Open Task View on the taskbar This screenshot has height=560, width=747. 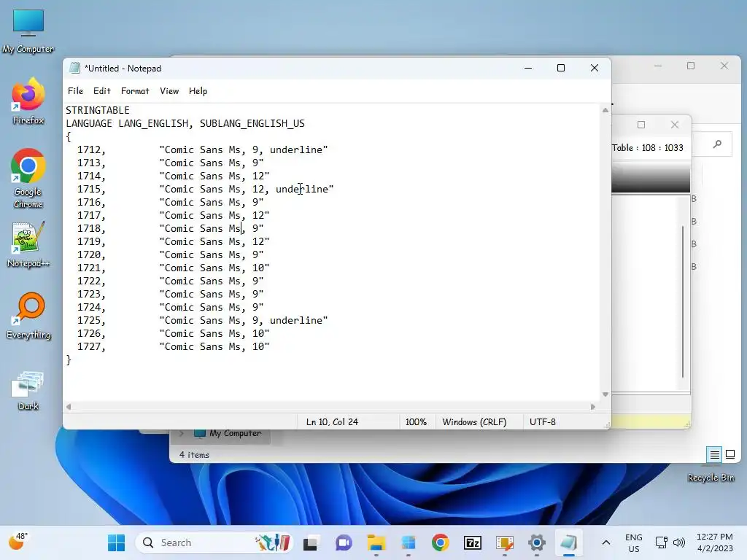click(311, 542)
